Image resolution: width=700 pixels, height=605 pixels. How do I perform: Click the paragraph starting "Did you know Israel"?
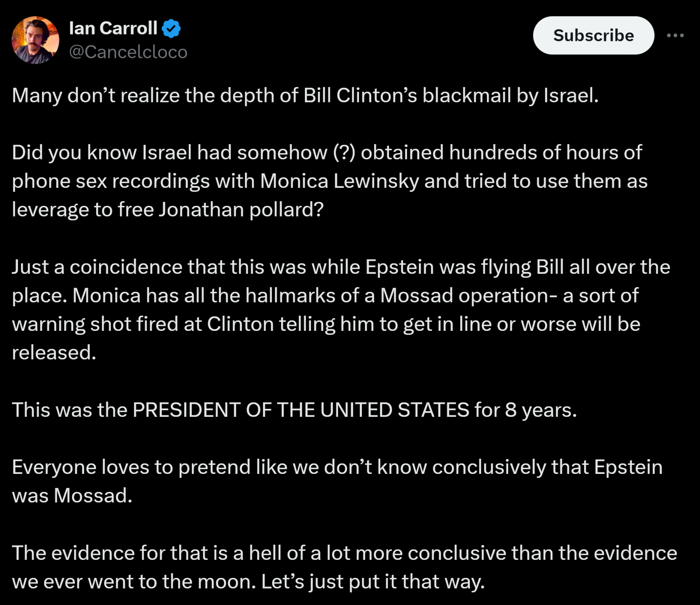click(329, 181)
